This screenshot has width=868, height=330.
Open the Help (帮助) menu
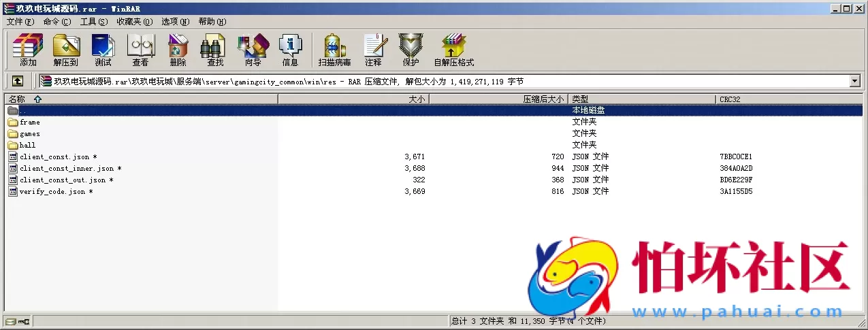(x=213, y=22)
